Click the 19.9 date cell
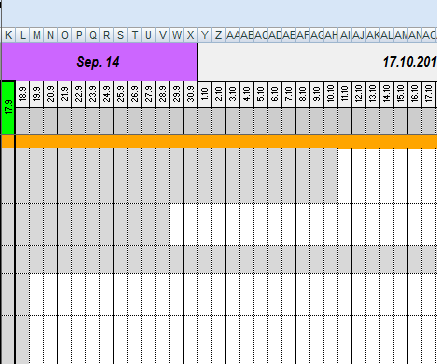This screenshot has height=364, width=437. (x=37, y=94)
